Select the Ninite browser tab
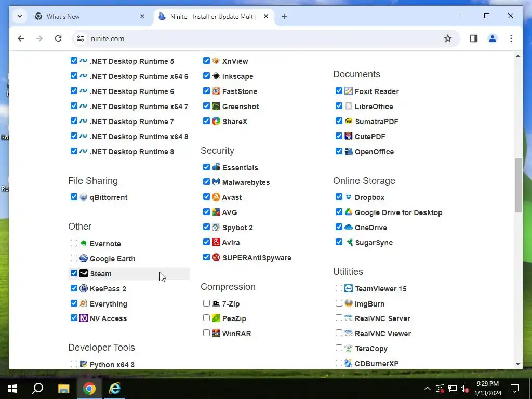Image resolution: width=532 pixels, height=399 pixels. click(x=214, y=16)
